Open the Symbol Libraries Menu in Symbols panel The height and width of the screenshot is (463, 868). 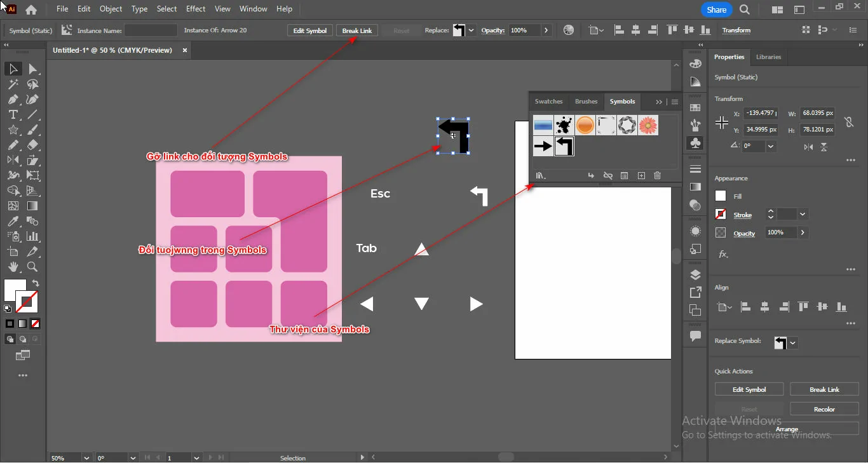540,175
